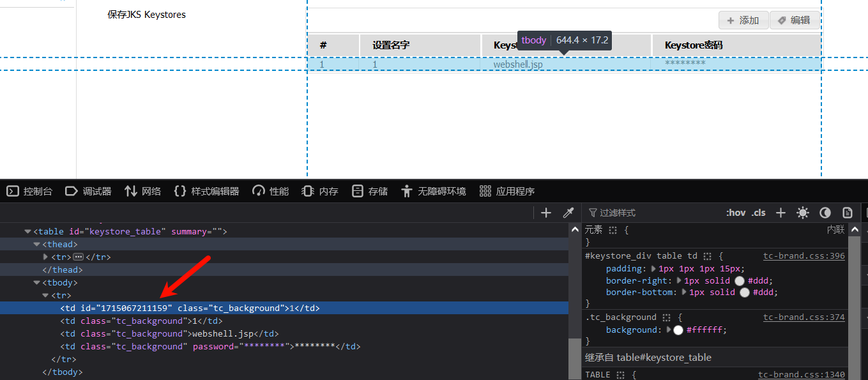Click the 保存JKS Keystores label
The height and width of the screenshot is (380, 868).
point(146,15)
